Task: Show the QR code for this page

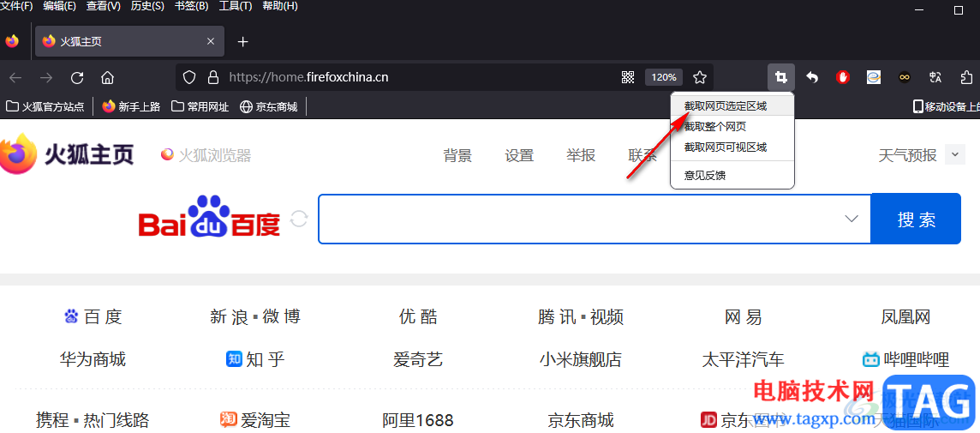Action: 628,77
